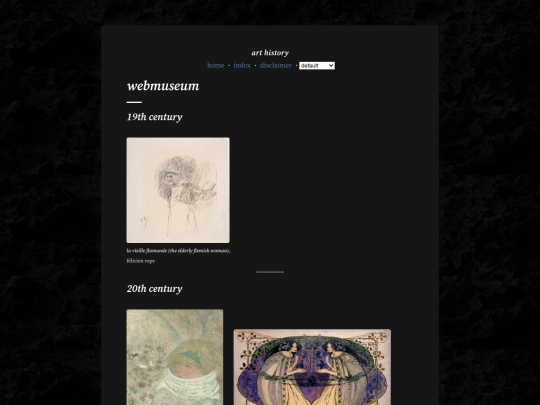Open the home link
This screenshot has height=405, width=540.
[x=216, y=65]
